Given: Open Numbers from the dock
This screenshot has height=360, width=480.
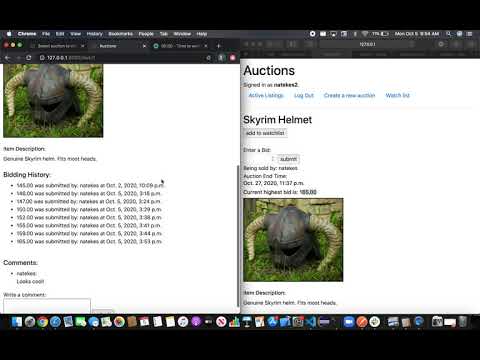Looking at the screenshot, I should click(x=234, y=322).
